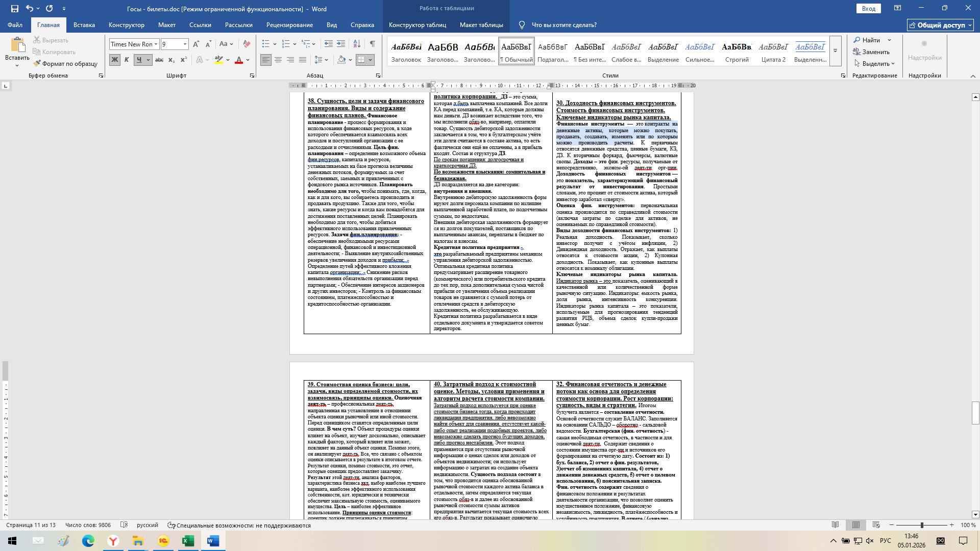Open the Вставка ribbon tab
Screen dimensions: 980x551
pos(84,25)
